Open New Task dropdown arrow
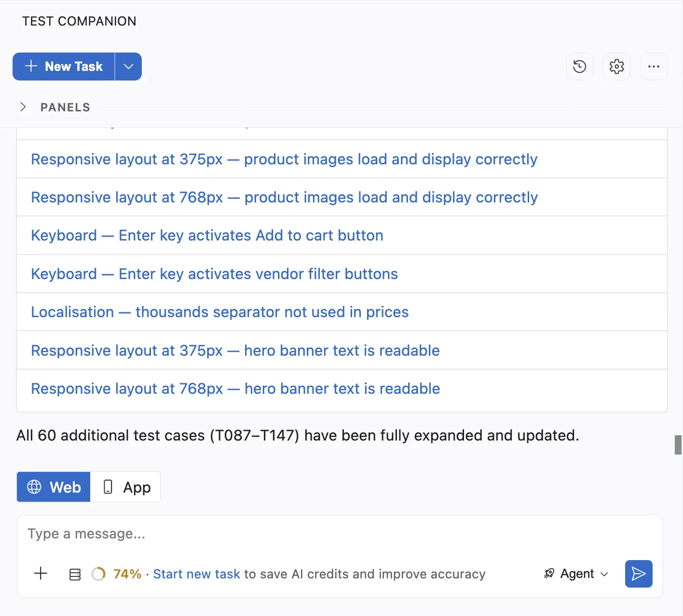Viewport: 683px width, 616px height. point(128,67)
